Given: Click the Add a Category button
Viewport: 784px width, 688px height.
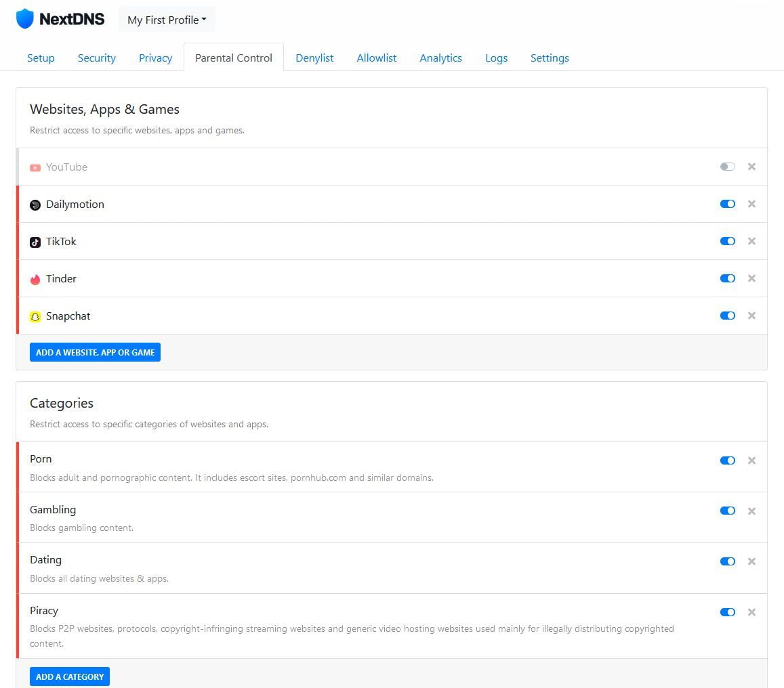Looking at the screenshot, I should (x=69, y=676).
